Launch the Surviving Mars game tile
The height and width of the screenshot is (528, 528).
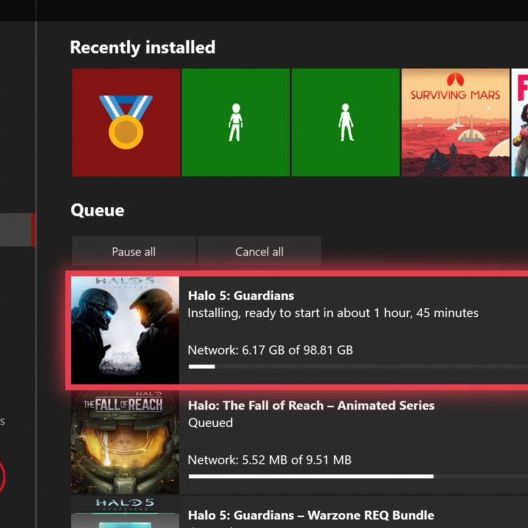pyautogui.click(x=456, y=123)
